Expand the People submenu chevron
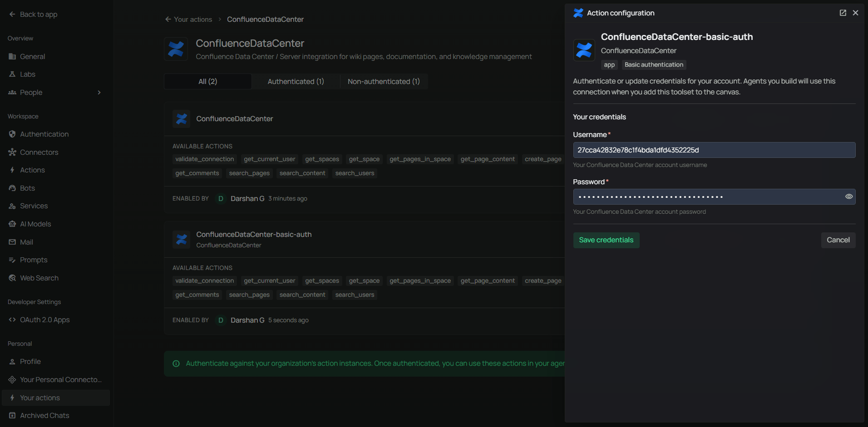The height and width of the screenshot is (427, 868). [x=99, y=93]
